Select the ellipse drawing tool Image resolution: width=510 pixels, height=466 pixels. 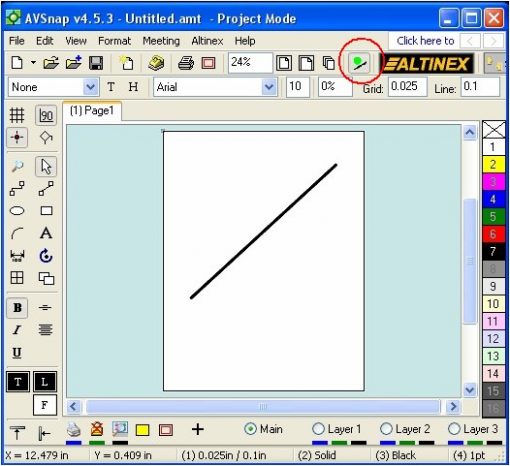coord(17,211)
